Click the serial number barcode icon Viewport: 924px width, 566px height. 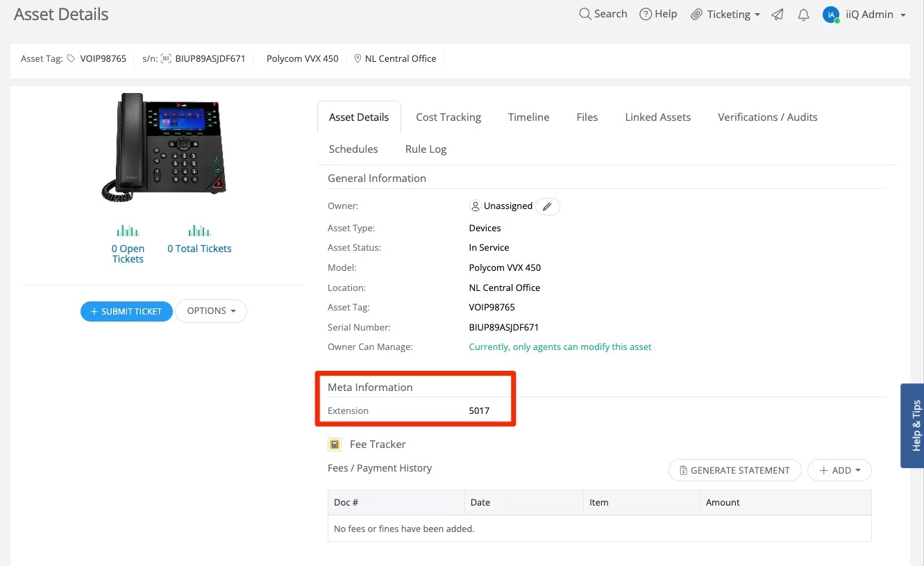pos(166,59)
